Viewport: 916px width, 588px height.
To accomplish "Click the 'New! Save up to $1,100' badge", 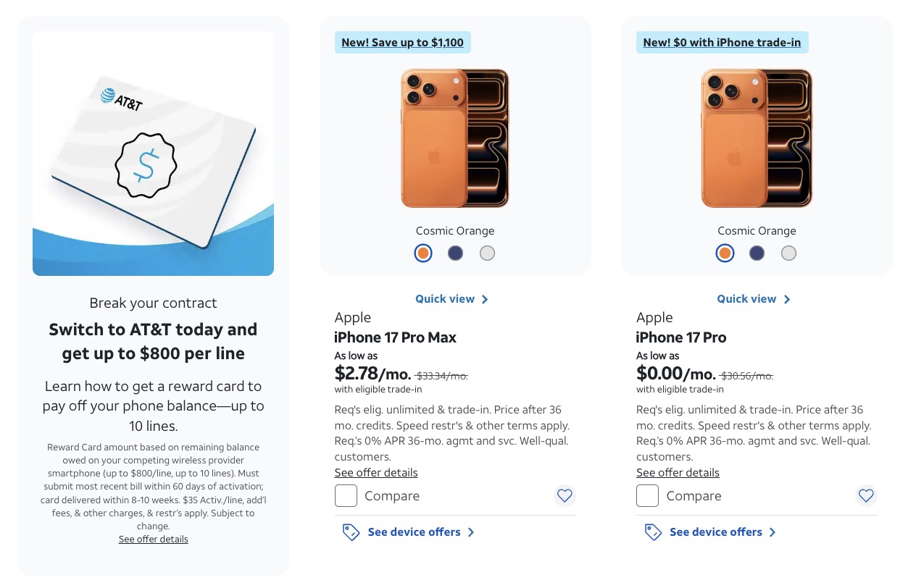I will [402, 43].
